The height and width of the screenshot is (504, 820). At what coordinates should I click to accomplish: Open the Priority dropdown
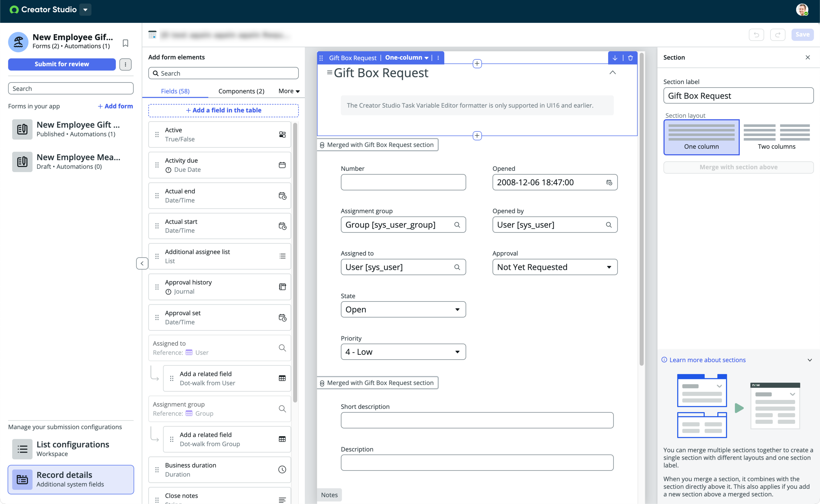[403, 352]
